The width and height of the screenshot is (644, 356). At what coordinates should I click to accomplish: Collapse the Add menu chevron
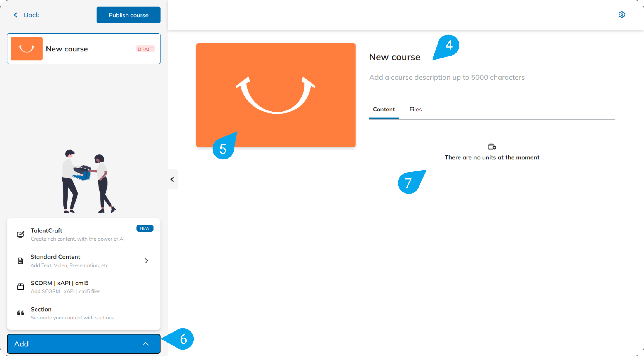pyautogui.click(x=146, y=344)
